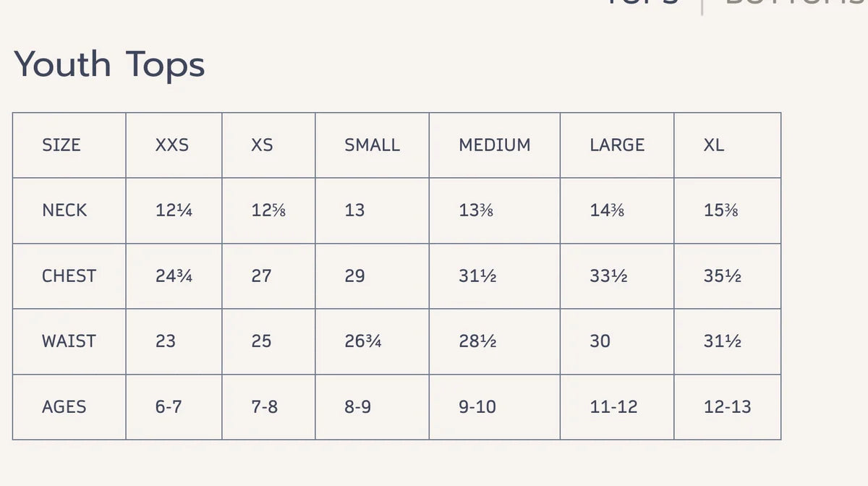Switch to the Bottoms tab
Screen dimensions: 868x486
click(x=796, y=2)
